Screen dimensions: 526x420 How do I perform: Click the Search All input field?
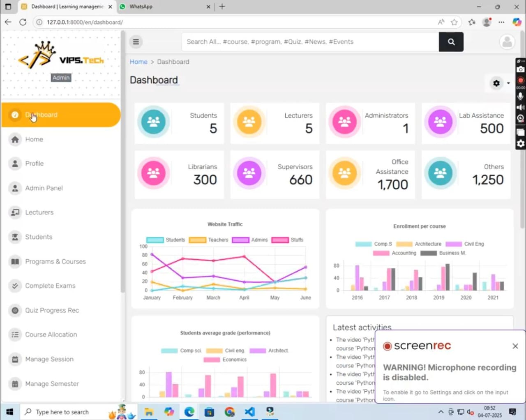tap(310, 42)
